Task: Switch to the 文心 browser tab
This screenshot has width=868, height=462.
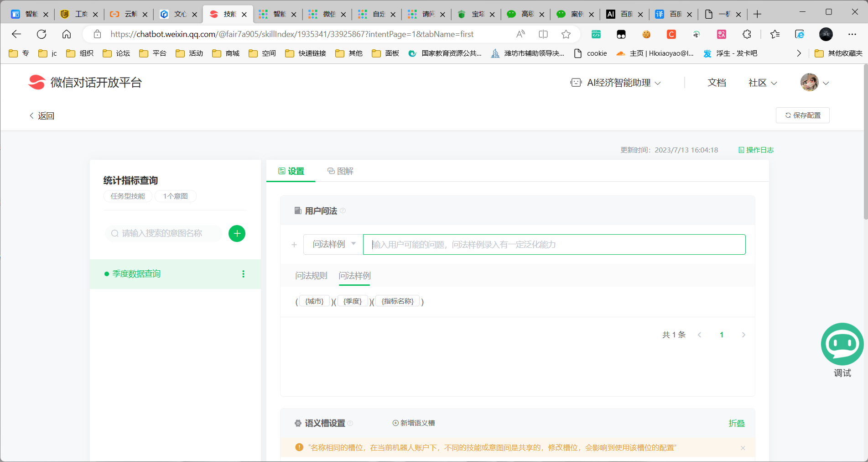Action: [178, 14]
